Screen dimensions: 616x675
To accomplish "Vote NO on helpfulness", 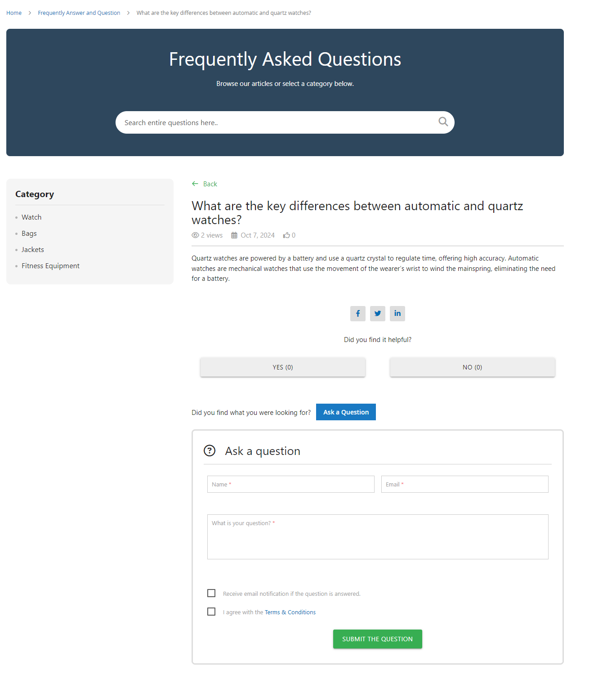I will pos(473,367).
